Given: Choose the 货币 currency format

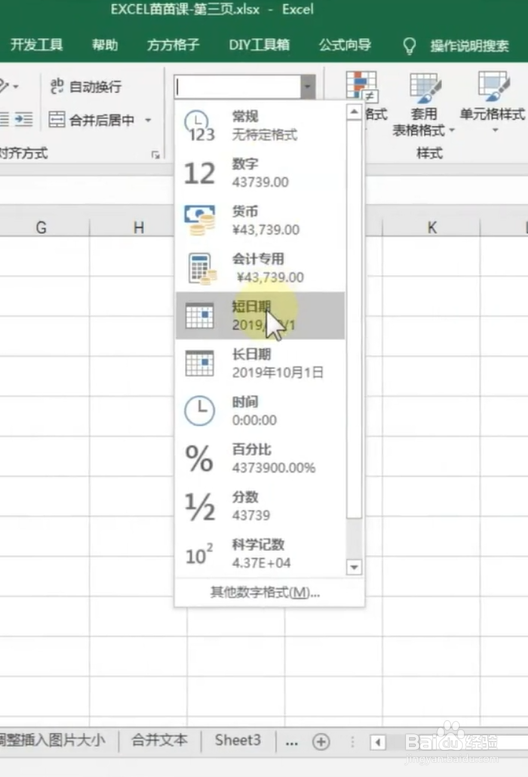Looking at the screenshot, I should tap(260, 221).
